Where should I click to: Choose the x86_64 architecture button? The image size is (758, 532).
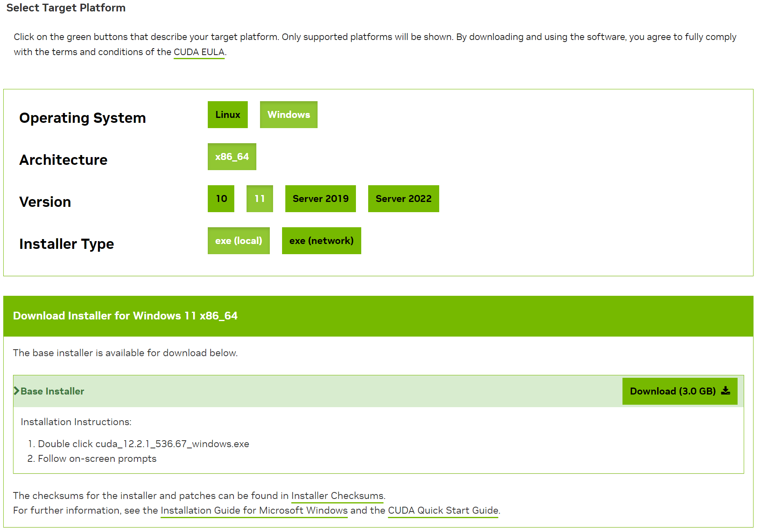tap(232, 157)
